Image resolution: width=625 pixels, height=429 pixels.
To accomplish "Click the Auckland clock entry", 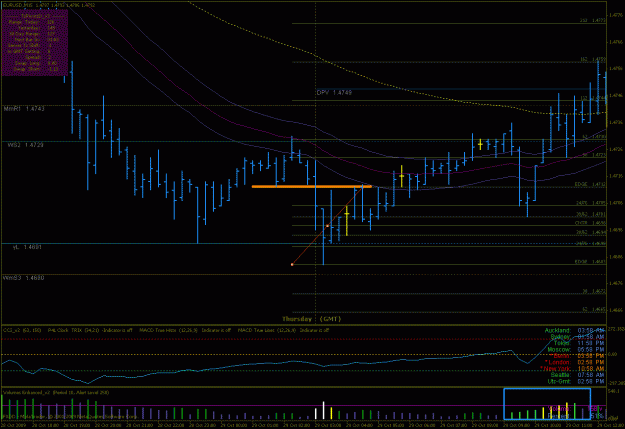I will [x=574, y=330].
